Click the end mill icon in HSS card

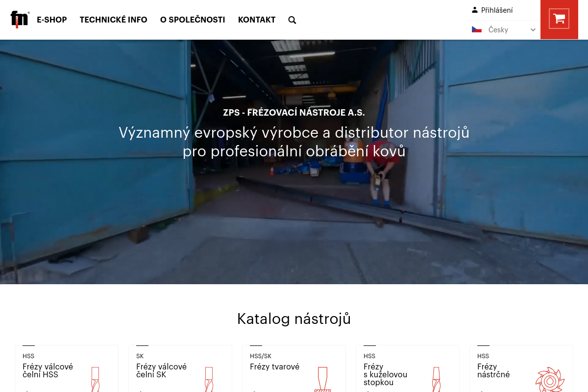coord(95,379)
